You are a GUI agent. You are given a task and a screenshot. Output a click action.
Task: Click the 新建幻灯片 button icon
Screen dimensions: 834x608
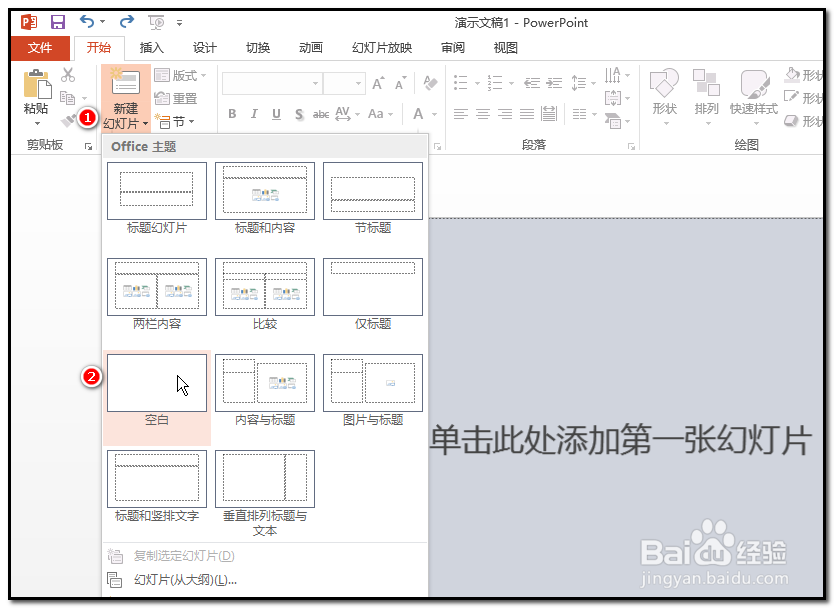(x=126, y=82)
